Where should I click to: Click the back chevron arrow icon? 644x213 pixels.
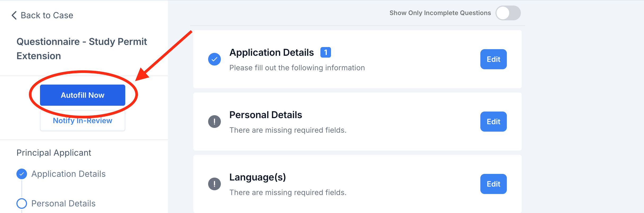coord(14,15)
